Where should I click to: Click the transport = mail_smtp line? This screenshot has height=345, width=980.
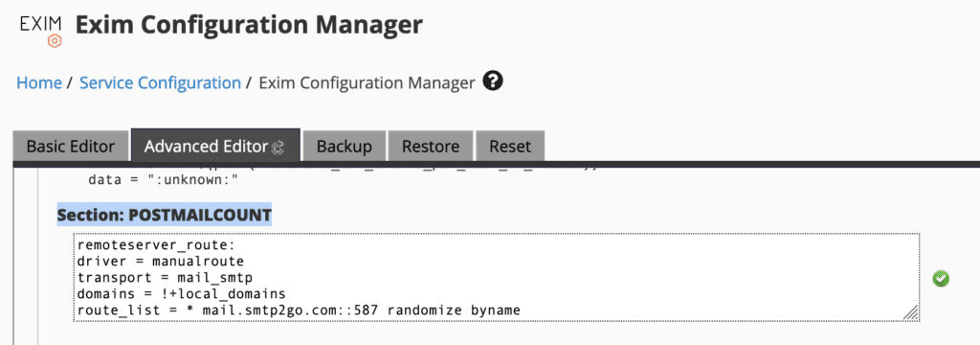click(165, 276)
